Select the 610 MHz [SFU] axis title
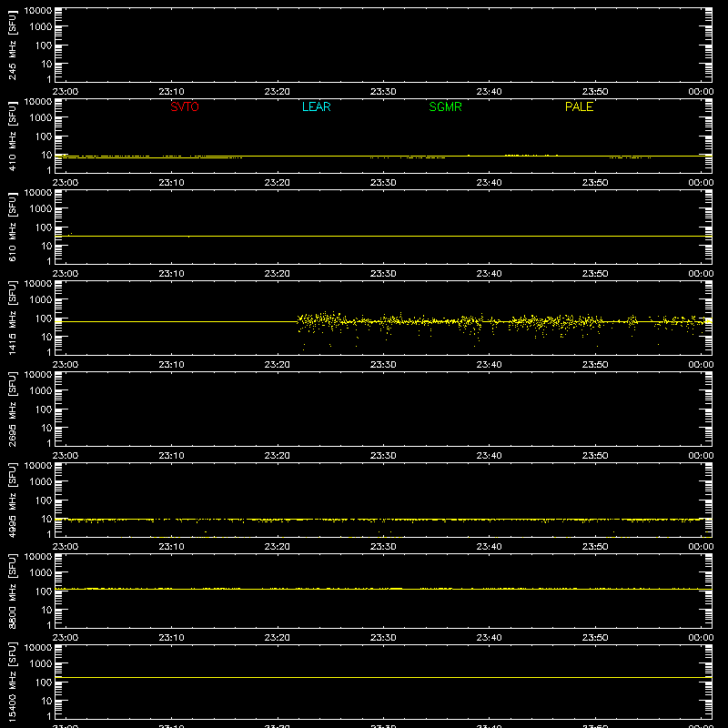The image size is (728, 728). (13, 227)
